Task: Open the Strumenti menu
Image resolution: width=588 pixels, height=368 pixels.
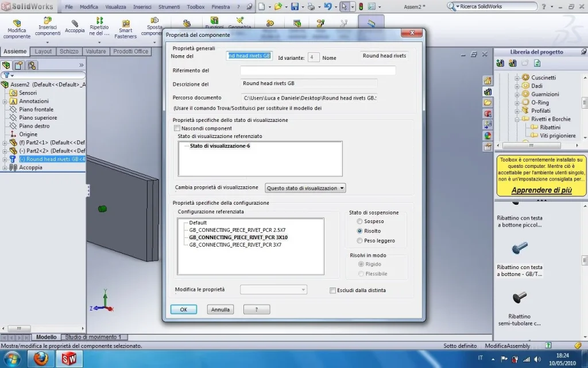Action: pyautogui.click(x=169, y=7)
